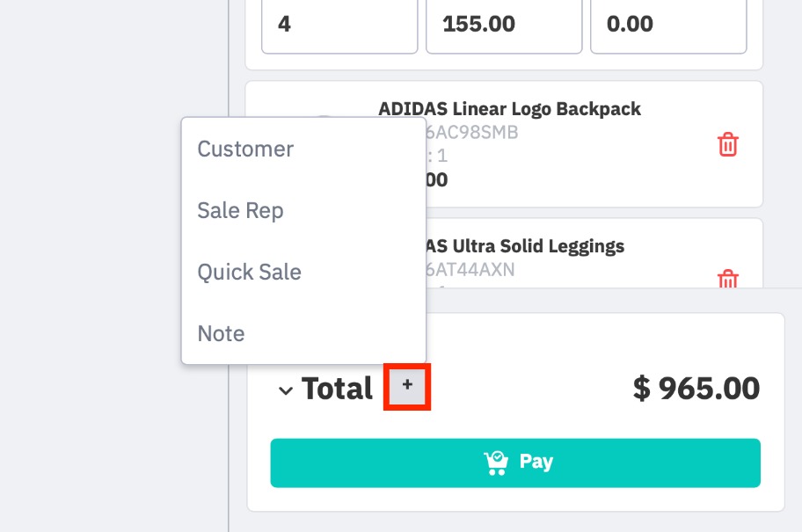Choose Customer from the popup menu
This screenshot has width=802, height=532.
tap(245, 149)
